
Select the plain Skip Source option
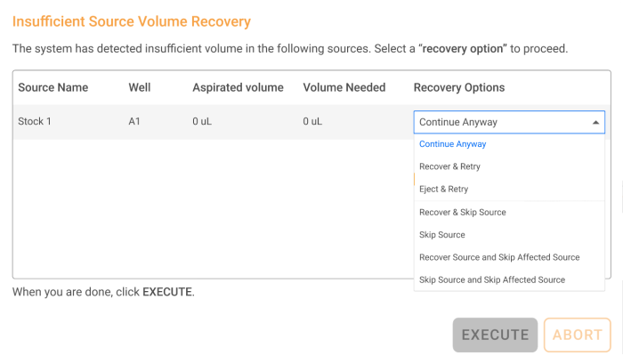(x=441, y=235)
